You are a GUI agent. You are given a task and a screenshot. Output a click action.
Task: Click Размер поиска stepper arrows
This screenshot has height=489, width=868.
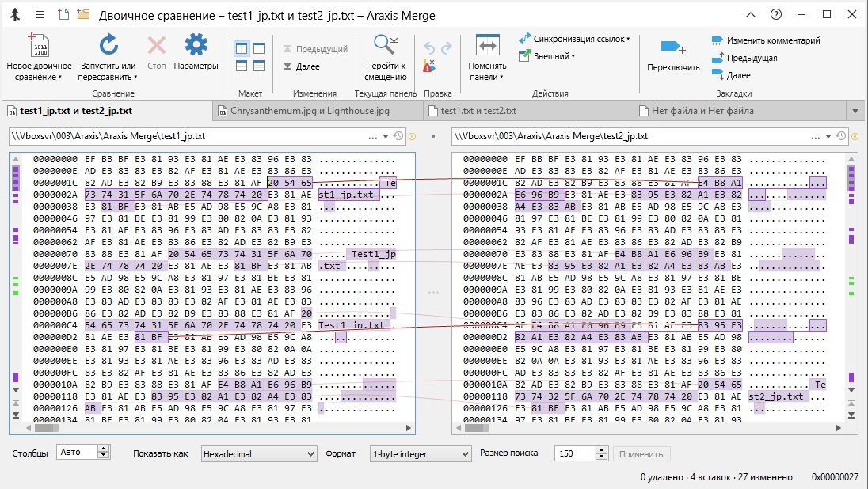602,453
